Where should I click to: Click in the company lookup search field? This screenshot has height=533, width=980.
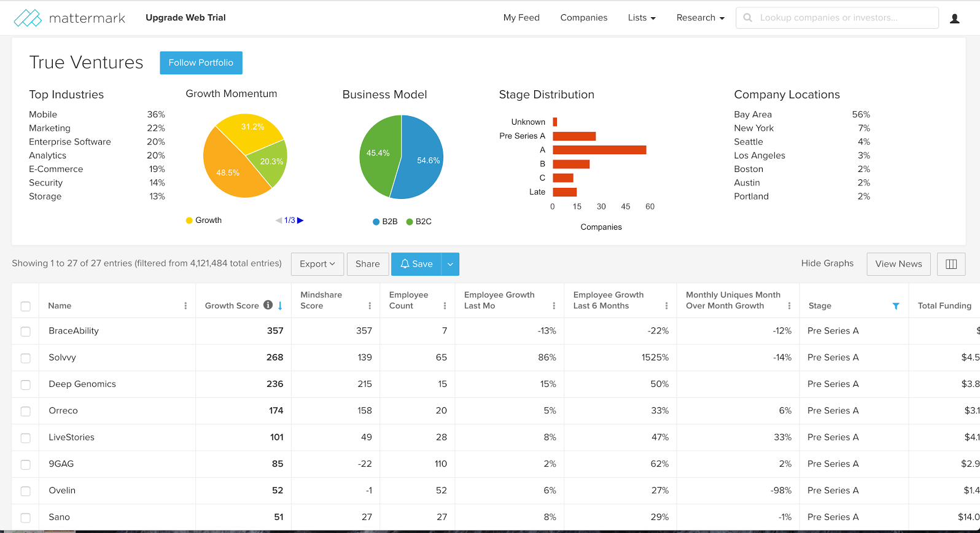click(838, 18)
